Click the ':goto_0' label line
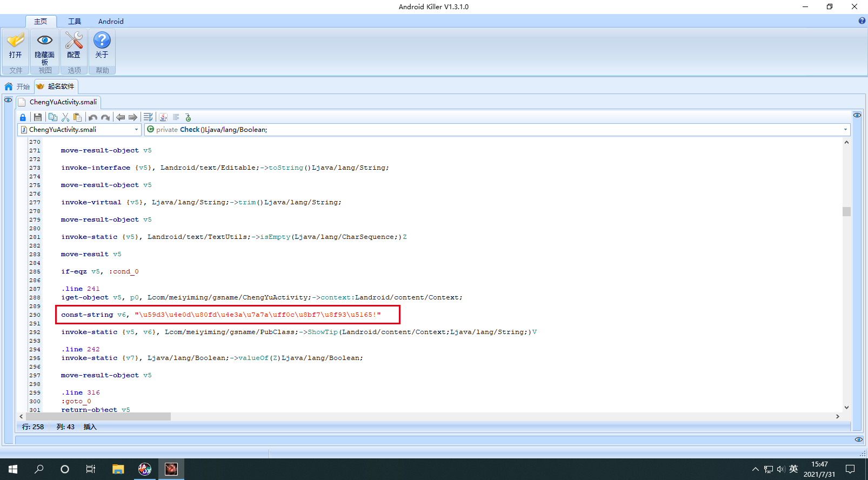 coord(76,401)
